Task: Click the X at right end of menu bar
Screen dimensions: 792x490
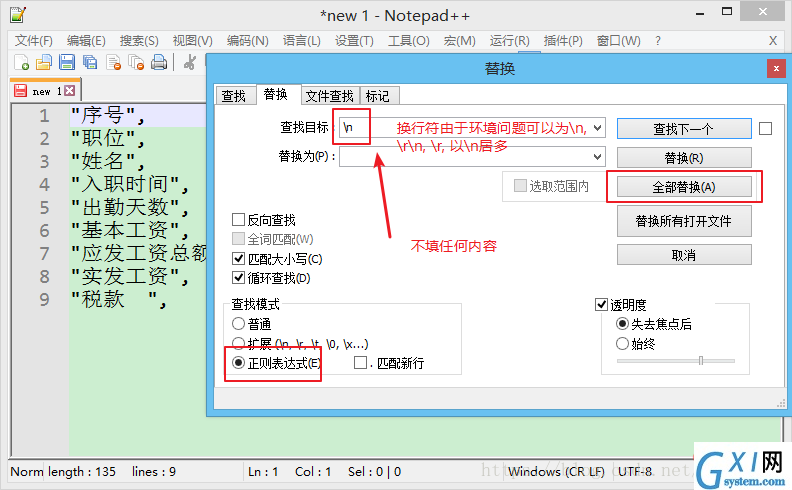Action: pos(773,40)
